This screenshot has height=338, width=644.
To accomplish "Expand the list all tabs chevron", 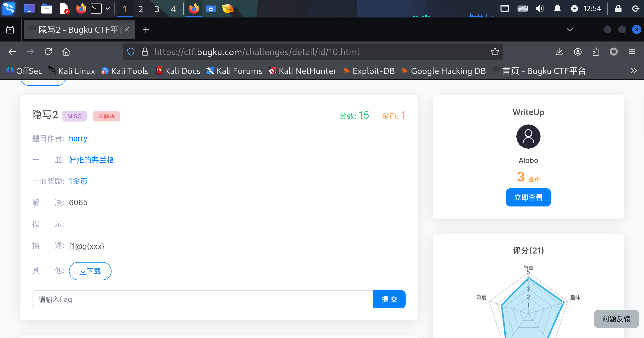I will tap(570, 29).
